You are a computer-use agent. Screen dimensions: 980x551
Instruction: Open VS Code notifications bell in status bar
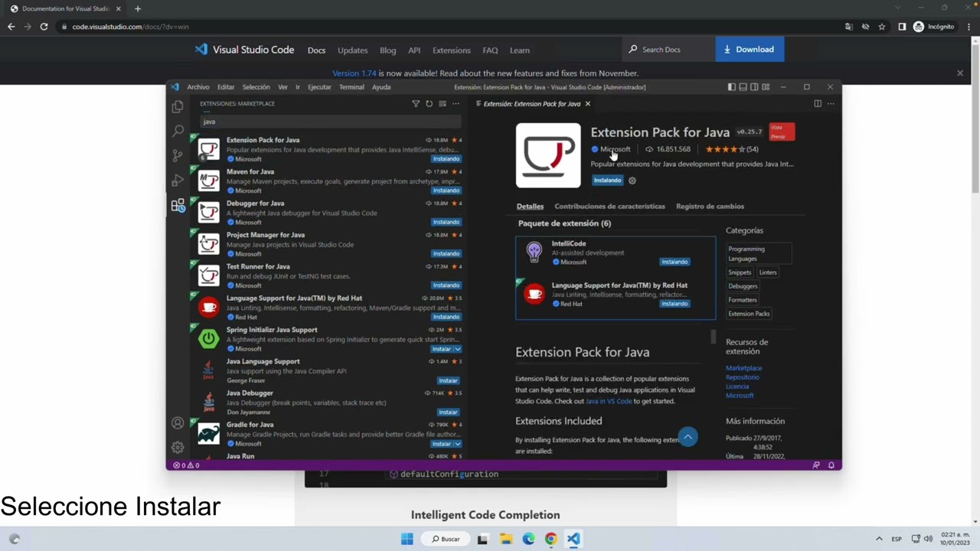831,465
